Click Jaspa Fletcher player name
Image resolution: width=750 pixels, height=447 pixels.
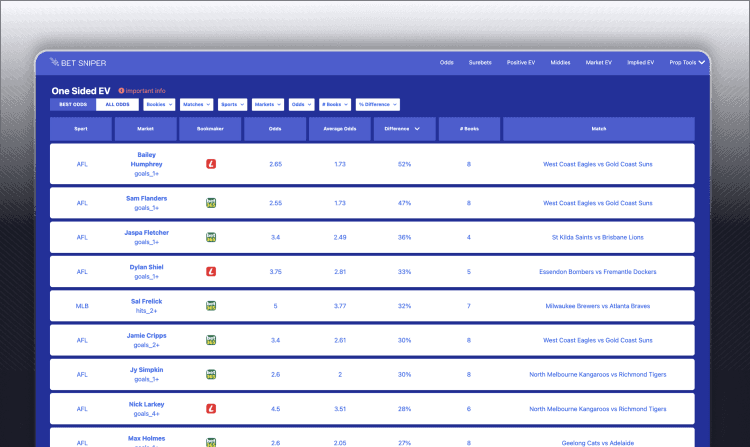pos(146,233)
